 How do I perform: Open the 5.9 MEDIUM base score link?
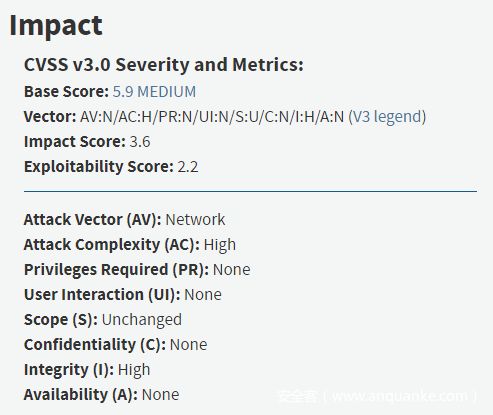[x=154, y=92]
